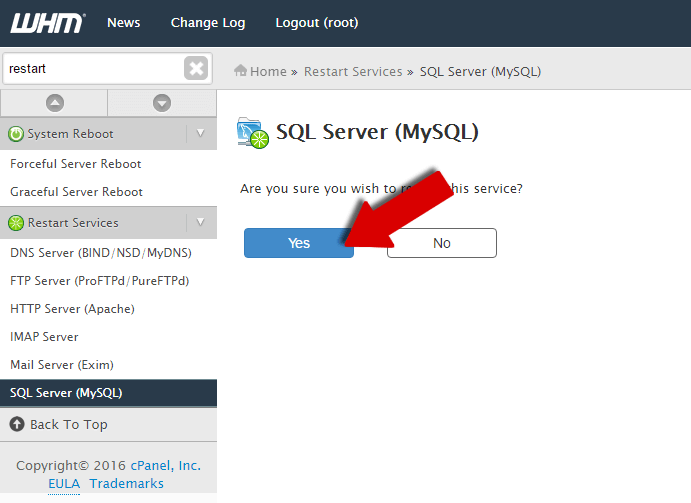Open Mail Server (Exim)
This screenshot has width=691, height=503.
tap(62, 365)
